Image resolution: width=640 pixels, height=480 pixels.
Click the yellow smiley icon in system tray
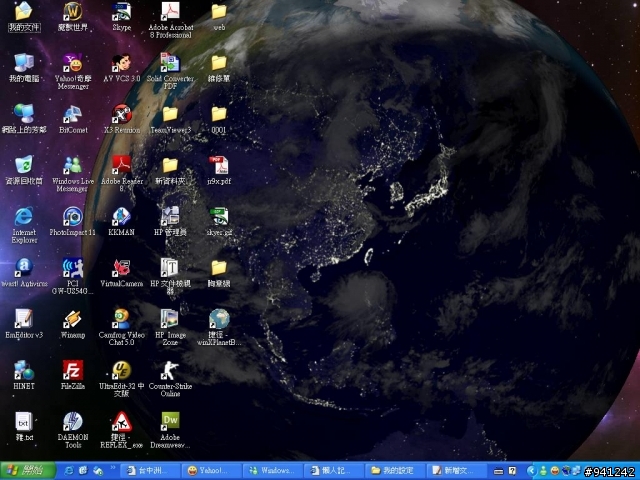pos(555,471)
